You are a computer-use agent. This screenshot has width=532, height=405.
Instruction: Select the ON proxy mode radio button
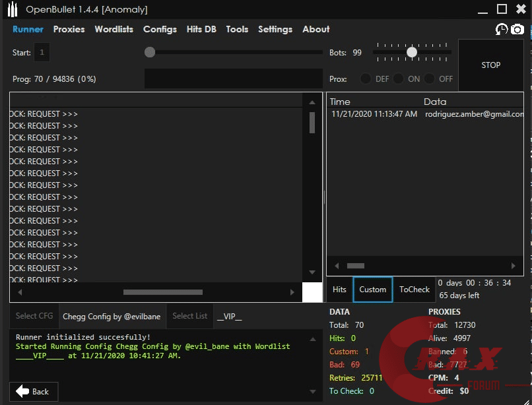pos(398,78)
